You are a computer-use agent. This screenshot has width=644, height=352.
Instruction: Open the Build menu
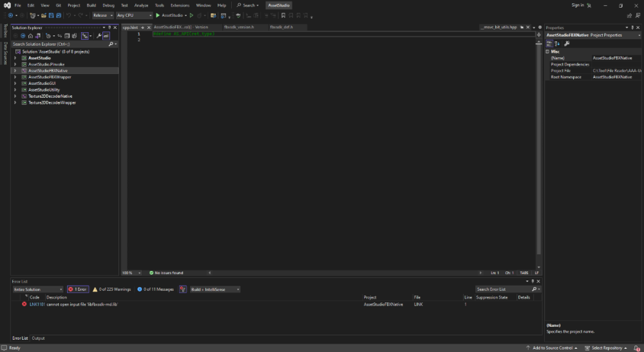(x=91, y=5)
